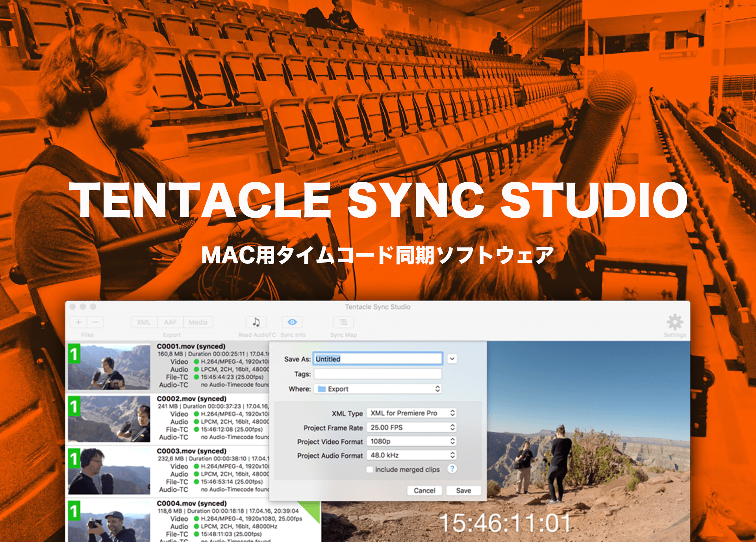Open the XML Type dropdown
The height and width of the screenshot is (542, 756).
[x=411, y=413]
